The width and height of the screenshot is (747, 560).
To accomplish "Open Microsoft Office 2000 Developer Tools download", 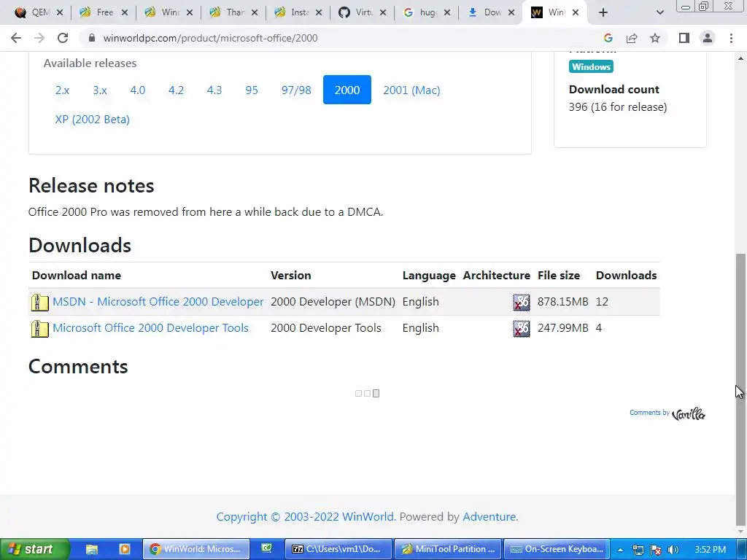I will pyautogui.click(x=150, y=327).
